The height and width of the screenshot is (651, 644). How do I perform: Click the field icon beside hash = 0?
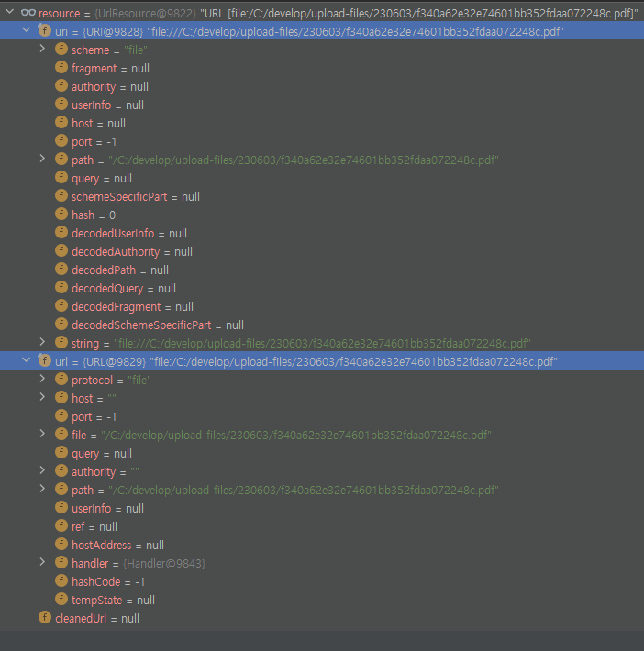point(61,214)
